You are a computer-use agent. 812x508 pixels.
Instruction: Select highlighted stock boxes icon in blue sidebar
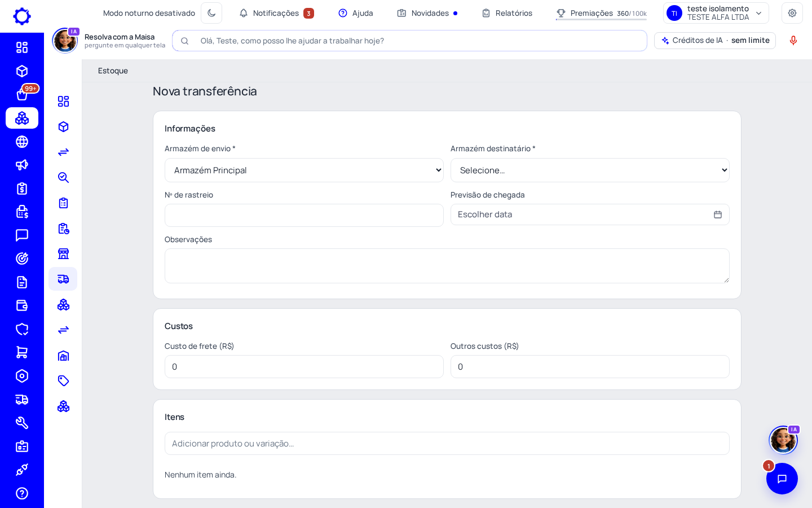(x=22, y=118)
